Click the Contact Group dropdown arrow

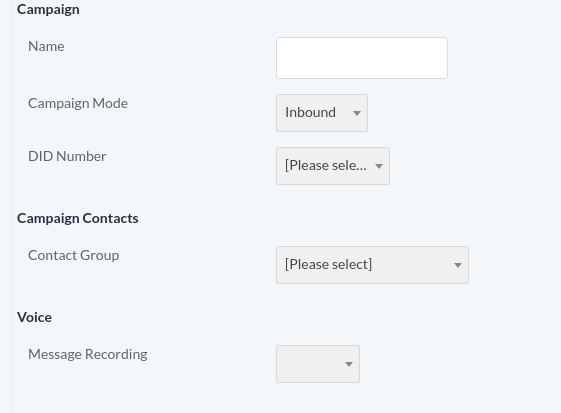(x=458, y=265)
